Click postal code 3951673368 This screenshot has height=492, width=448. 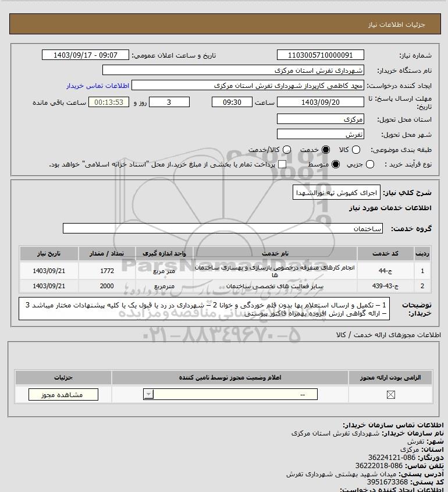(387, 482)
